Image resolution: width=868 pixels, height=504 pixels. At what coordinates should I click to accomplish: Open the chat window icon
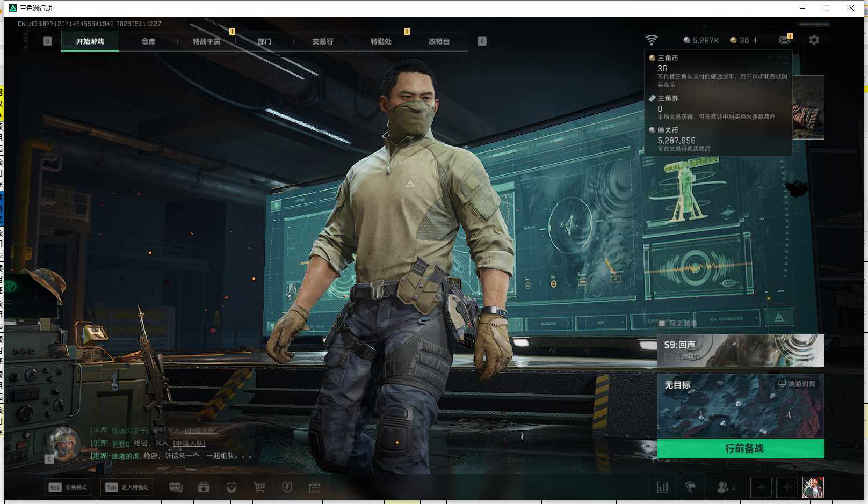pyautogui.click(x=176, y=487)
